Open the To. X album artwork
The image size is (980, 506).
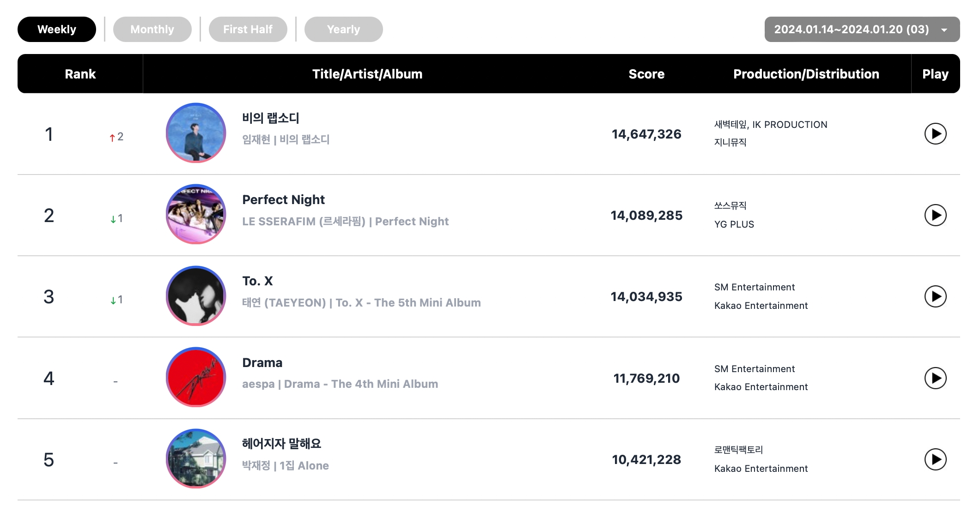coord(196,296)
